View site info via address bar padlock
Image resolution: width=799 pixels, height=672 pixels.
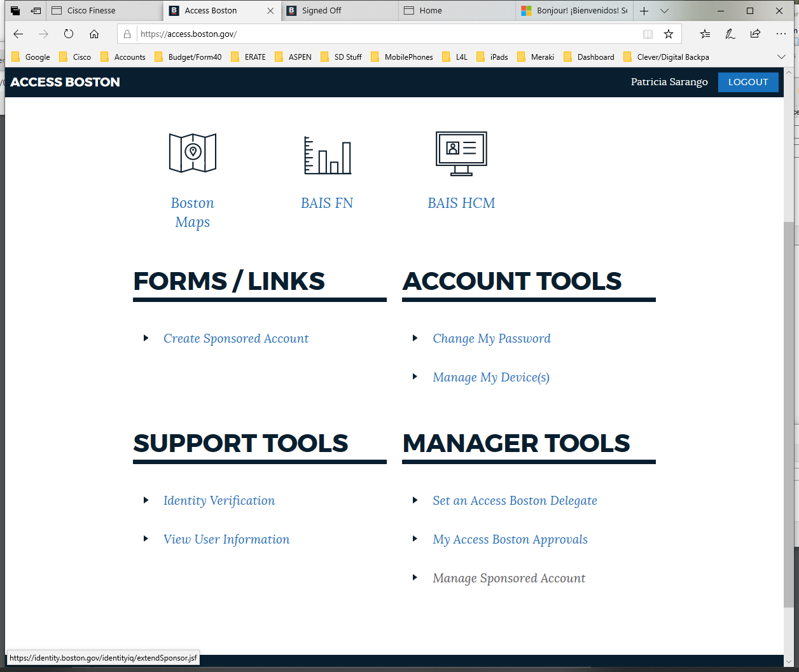click(x=127, y=34)
